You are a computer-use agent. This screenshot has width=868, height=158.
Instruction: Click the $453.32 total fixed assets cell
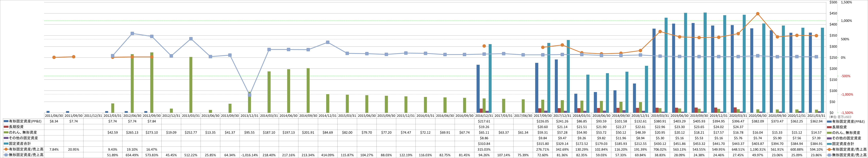click(699, 144)
